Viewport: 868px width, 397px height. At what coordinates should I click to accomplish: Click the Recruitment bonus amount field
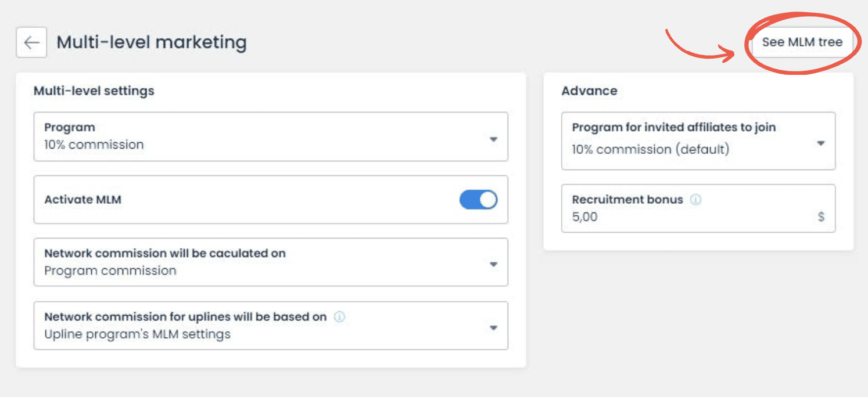click(698, 208)
